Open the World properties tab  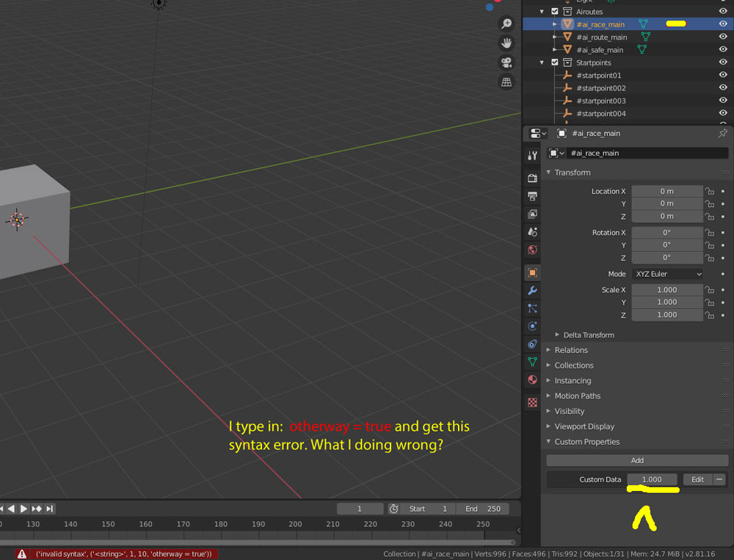[532, 250]
